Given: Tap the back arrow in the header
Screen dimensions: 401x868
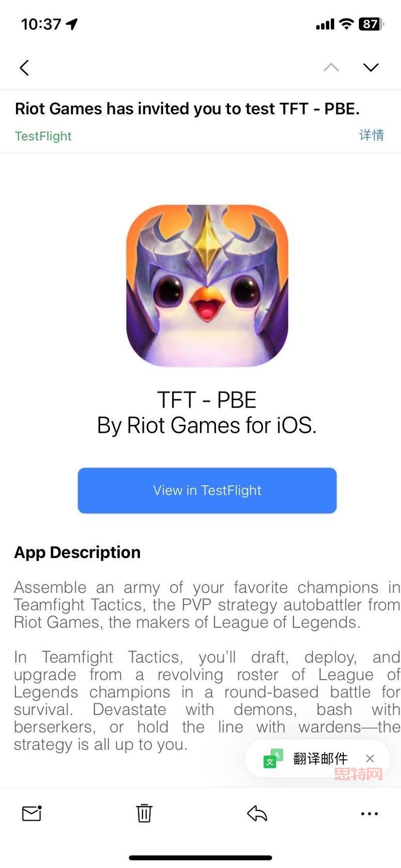Looking at the screenshot, I should point(24,68).
